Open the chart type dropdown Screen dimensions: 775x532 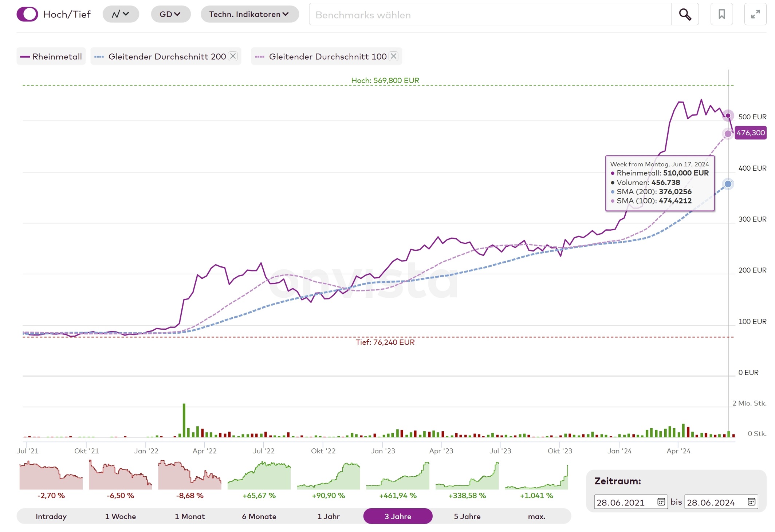point(121,14)
